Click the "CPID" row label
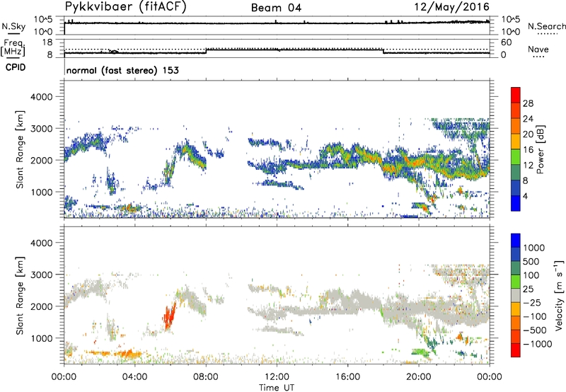This screenshot has height=392, width=566. [16, 67]
